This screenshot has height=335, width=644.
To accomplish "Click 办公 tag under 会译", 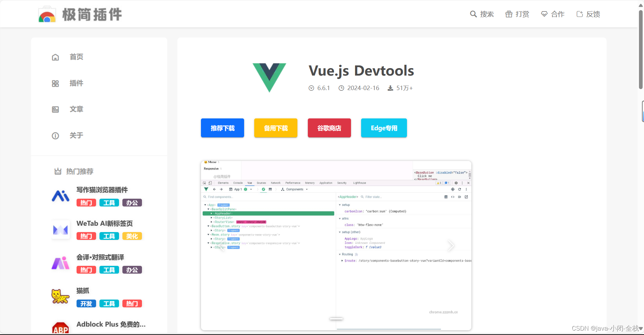I will (132, 270).
